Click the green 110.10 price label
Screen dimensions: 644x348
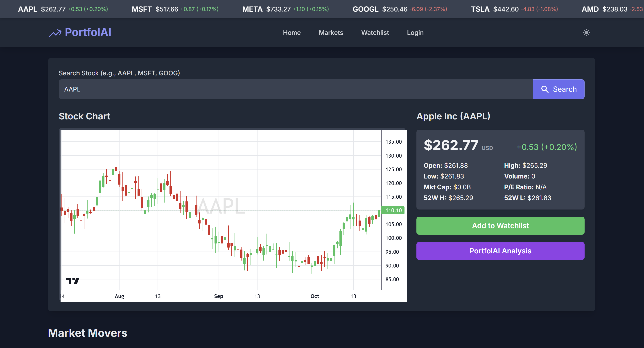point(393,210)
